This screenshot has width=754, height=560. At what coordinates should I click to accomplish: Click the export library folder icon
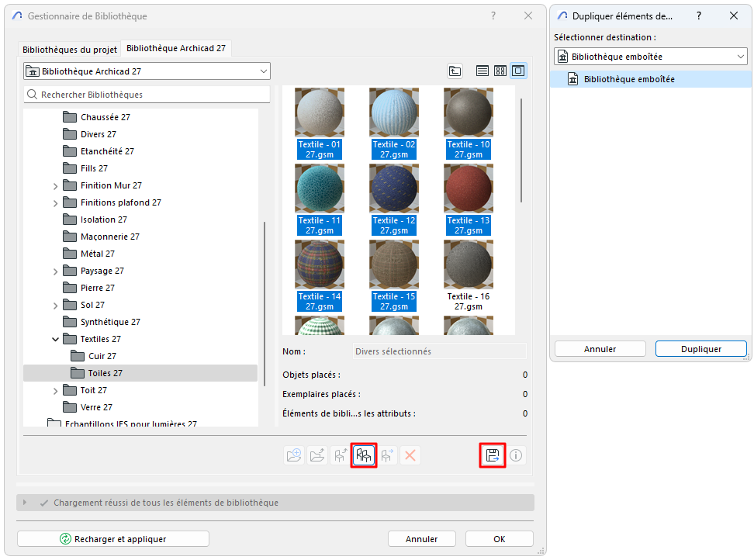pos(317,455)
